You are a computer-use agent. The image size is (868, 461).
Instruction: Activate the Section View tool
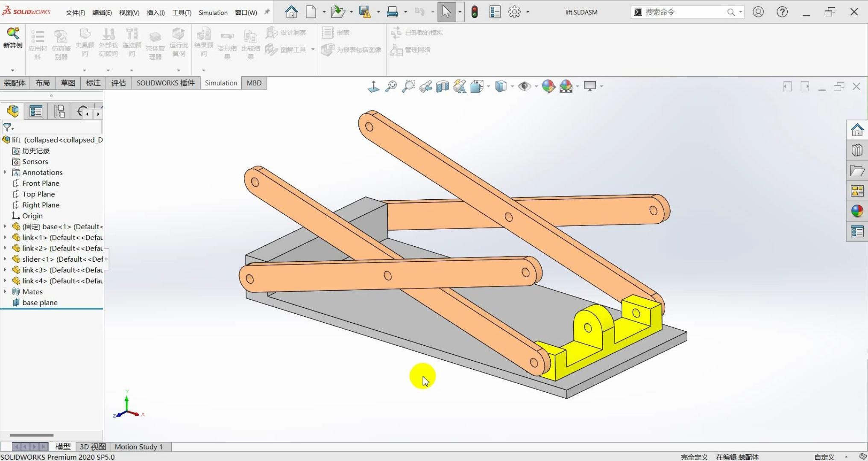[442, 86]
